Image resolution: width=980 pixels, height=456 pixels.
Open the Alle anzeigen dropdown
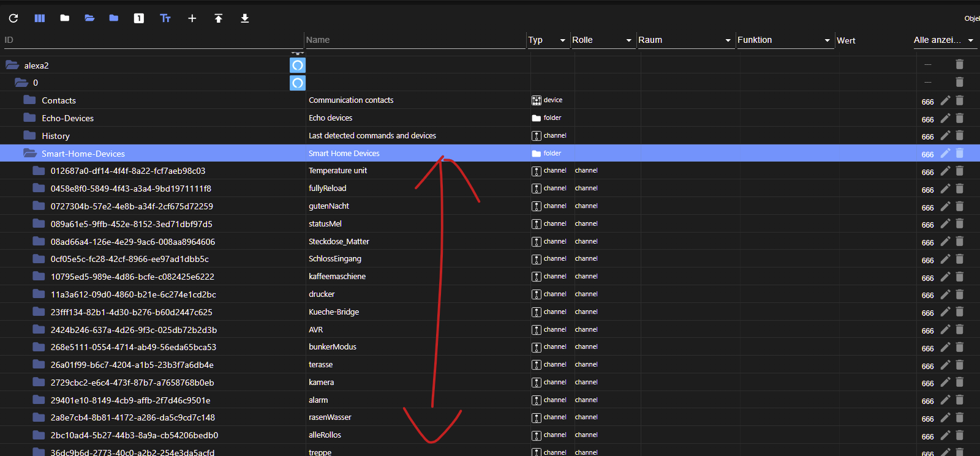pos(970,40)
